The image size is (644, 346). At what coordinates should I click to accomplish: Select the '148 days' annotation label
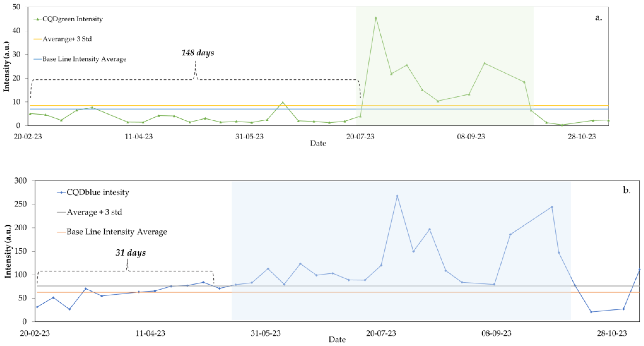[198, 53]
